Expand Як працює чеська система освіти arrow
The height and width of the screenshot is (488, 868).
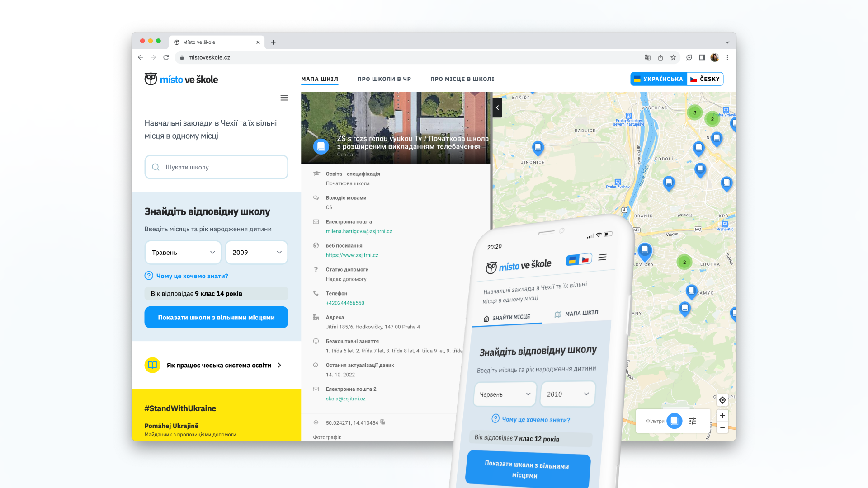279,365
